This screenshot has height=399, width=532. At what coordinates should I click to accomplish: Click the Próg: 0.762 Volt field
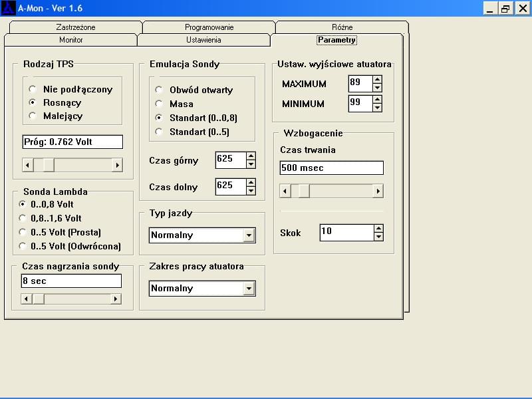tap(72, 142)
